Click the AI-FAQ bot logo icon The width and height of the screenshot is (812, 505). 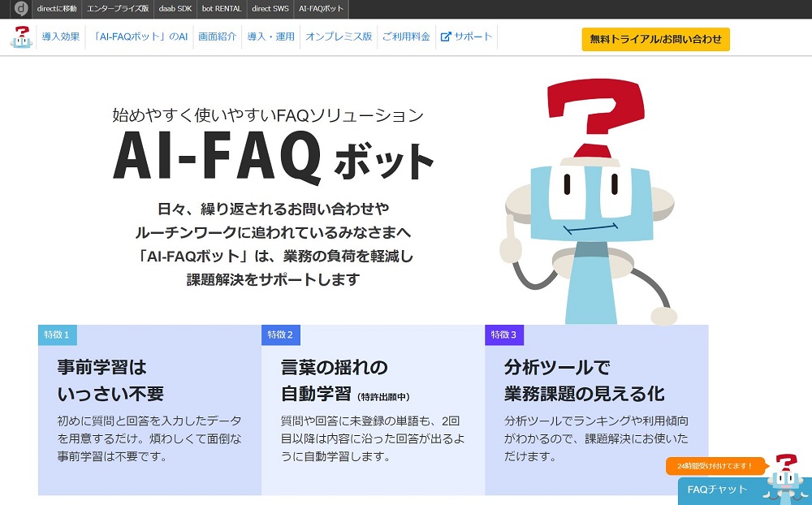(21, 37)
